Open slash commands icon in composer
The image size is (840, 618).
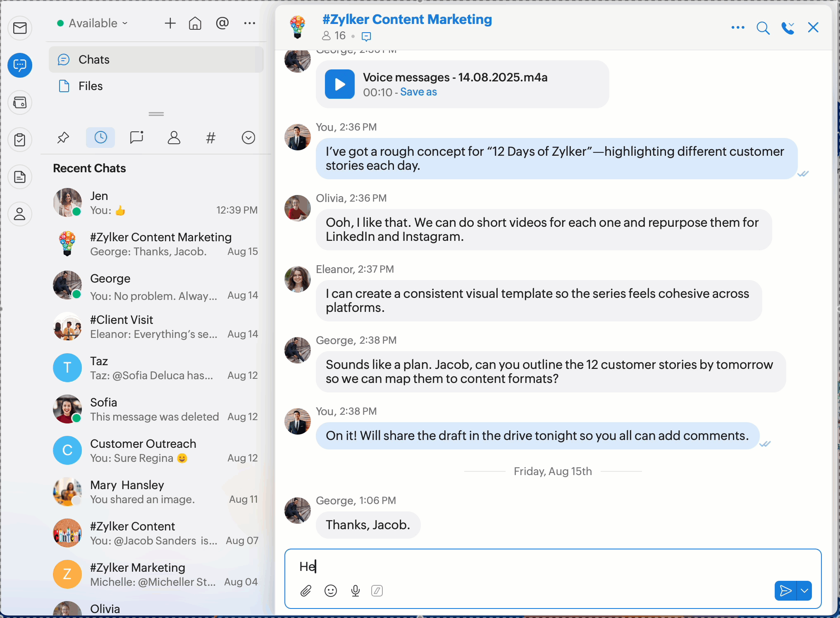click(x=377, y=591)
